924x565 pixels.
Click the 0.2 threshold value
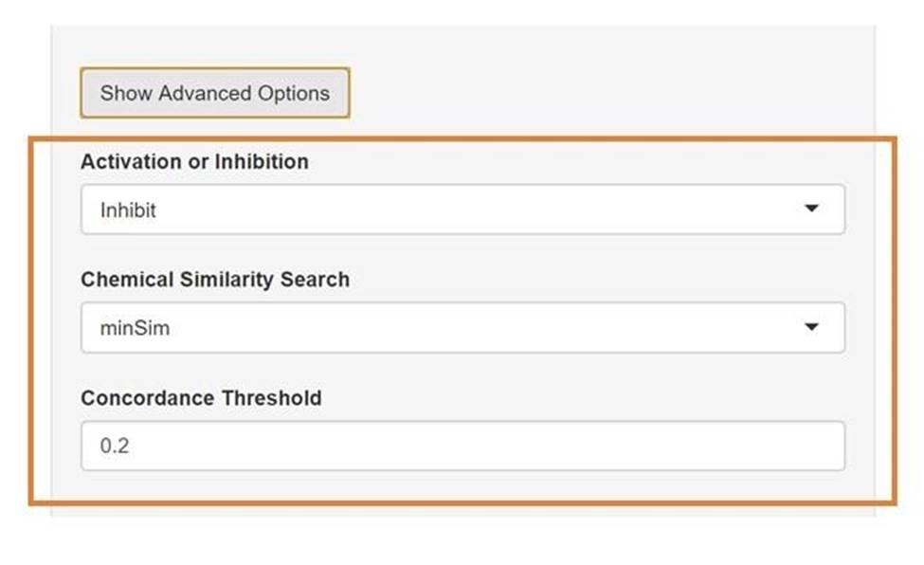click(115, 446)
